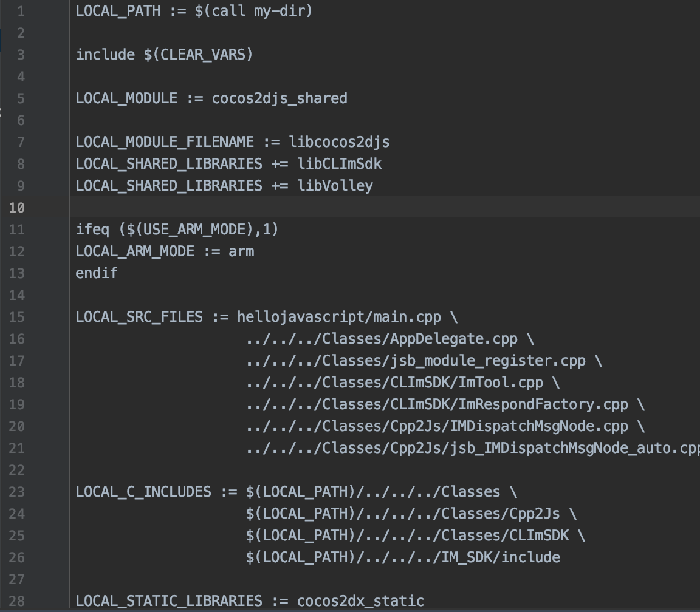Click cocos2djs_shared module name
The height and width of the screenshot is (612, 700).
pyautogui.click(x=280, y=98)
